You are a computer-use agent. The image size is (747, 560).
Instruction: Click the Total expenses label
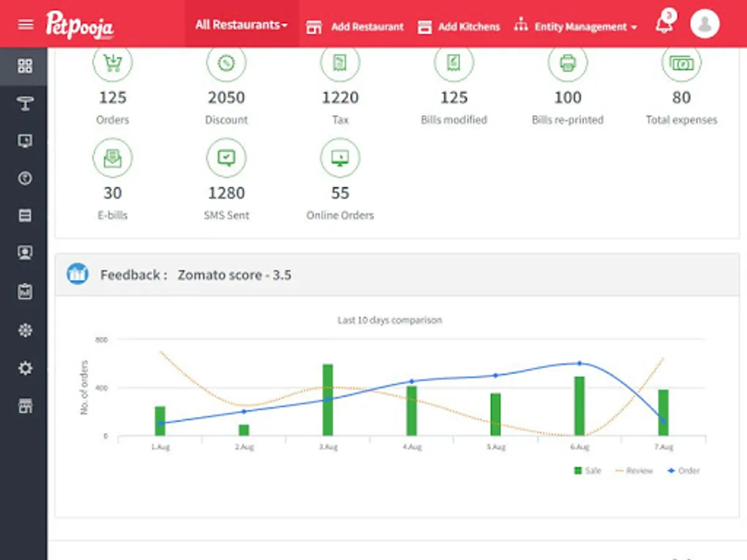click(682, 120)
